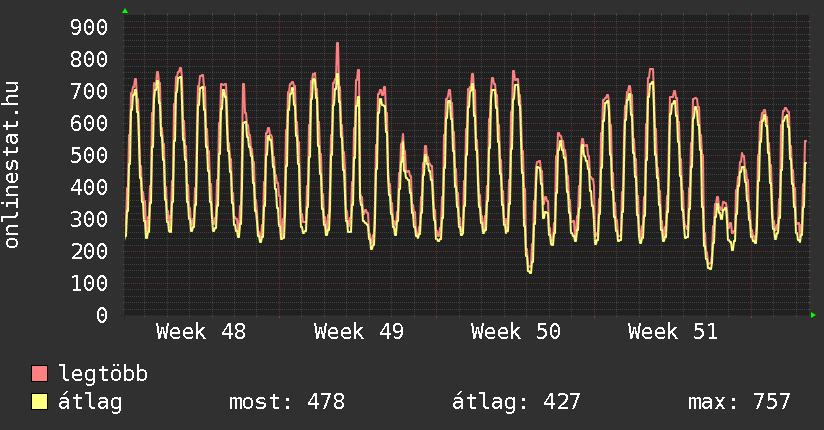
Task: Click the 0 y-axis label
Action: (101, 315)
